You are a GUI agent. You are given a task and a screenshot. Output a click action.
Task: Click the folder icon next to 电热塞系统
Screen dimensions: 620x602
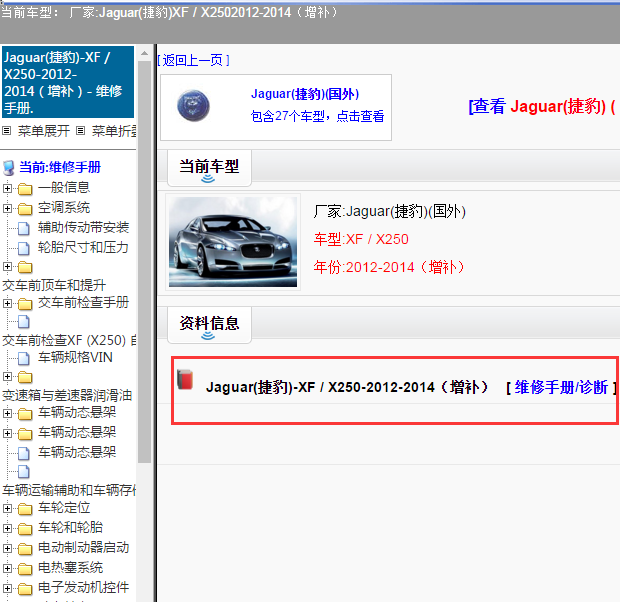click(x=25, y=569)
